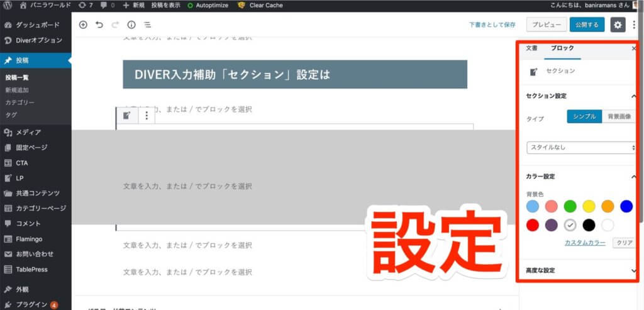This screenshot has width=644, height=310.
Task: Open Diverオプション in sidebar
Action: tap(36, 40)
